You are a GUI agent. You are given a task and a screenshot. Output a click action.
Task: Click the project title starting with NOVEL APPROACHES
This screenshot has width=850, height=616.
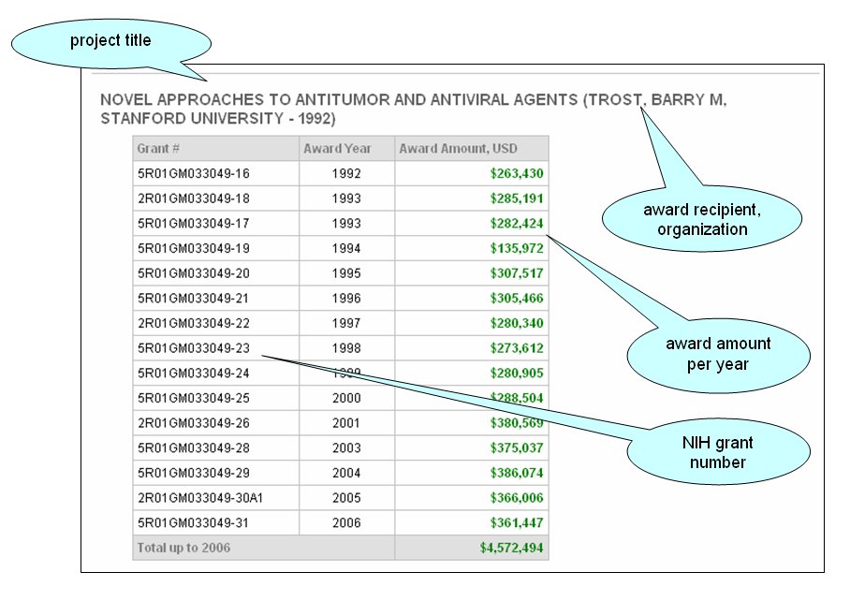413,109
